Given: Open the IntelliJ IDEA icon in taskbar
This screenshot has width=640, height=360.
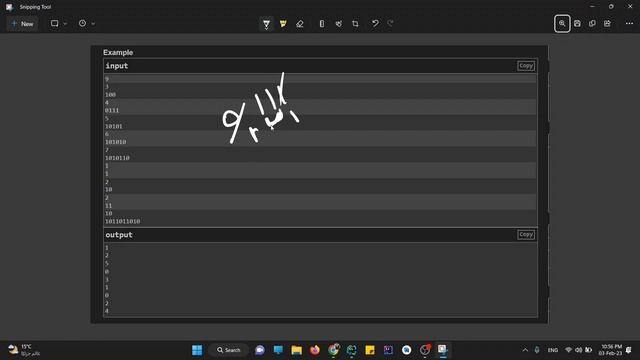Looking at the screenshot, I should 388,350.
